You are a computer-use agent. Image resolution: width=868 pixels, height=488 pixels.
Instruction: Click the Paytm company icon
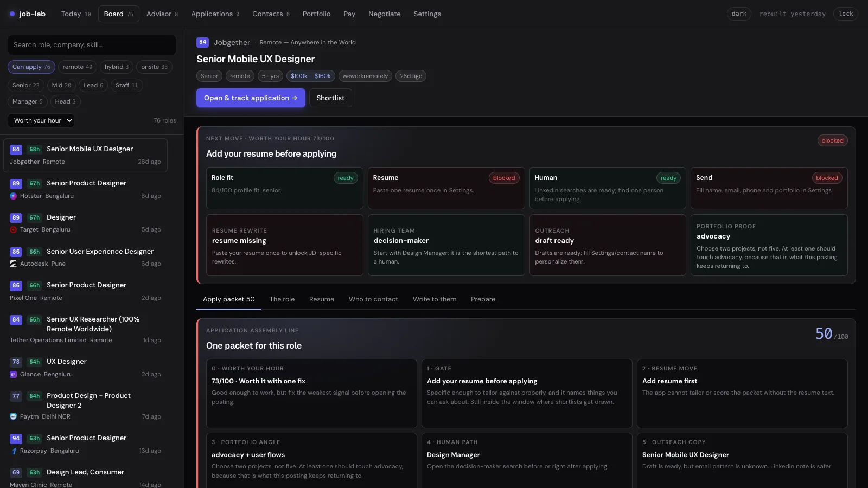point(14,417)
